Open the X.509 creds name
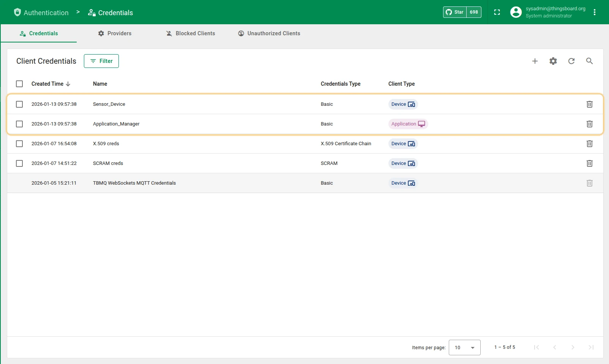609x364 pixels. pos(106,144)
